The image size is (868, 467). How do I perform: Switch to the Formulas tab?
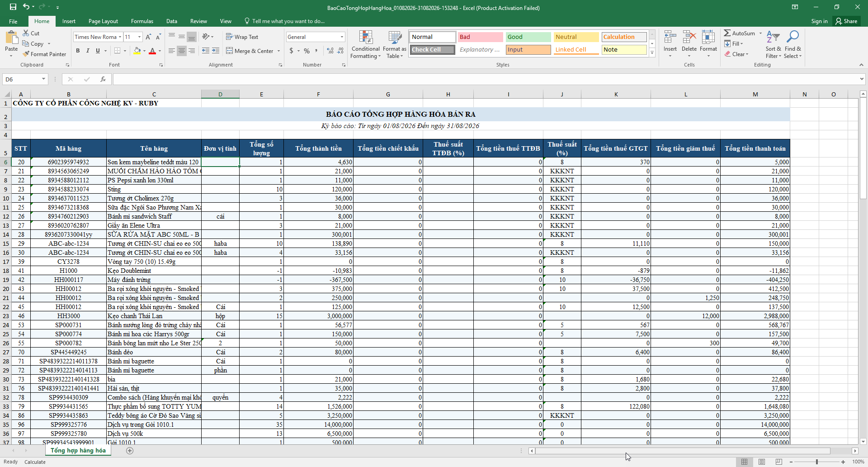[142, 21]
